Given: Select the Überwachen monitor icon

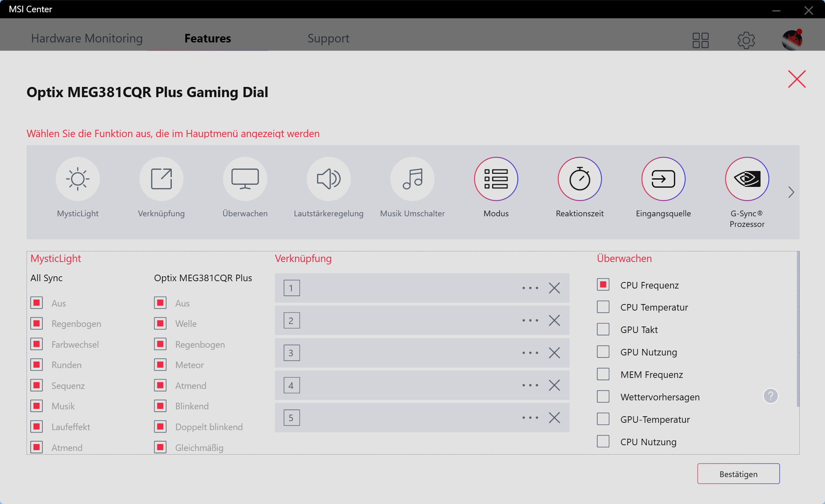Looking at the screenshot, I should tap(245, 179).
